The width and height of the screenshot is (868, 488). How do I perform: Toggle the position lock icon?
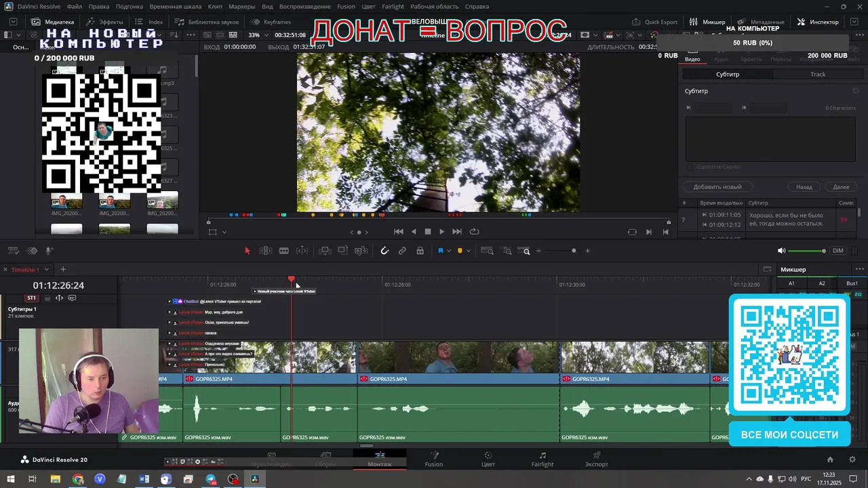pyautogui.click(x=420, y=251)
